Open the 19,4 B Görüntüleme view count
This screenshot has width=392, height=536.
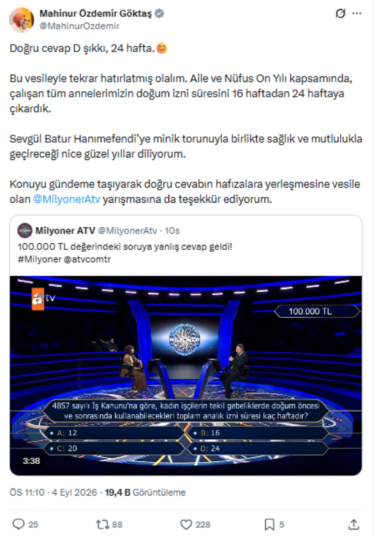[x=145, y=493]
